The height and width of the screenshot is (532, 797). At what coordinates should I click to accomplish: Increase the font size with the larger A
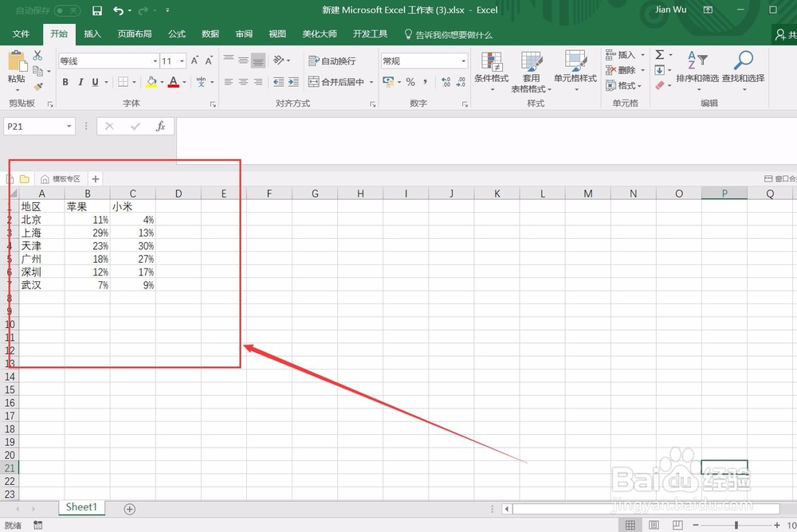tap(194, 61)
